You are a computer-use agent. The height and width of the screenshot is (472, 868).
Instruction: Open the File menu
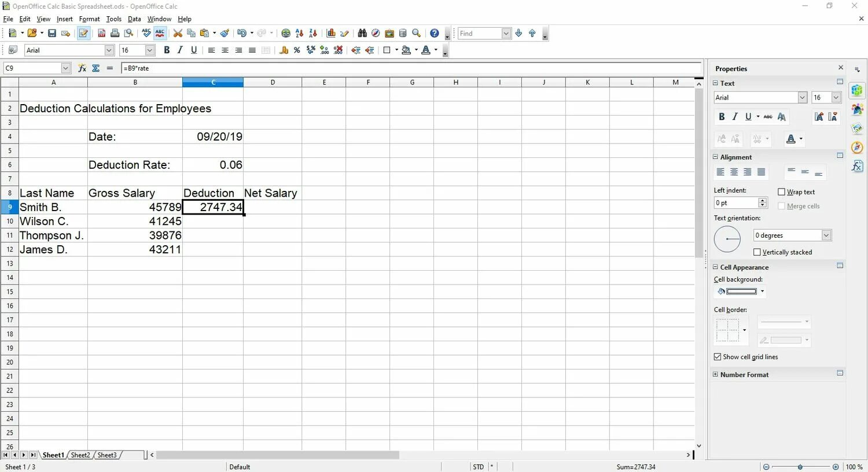8,19
